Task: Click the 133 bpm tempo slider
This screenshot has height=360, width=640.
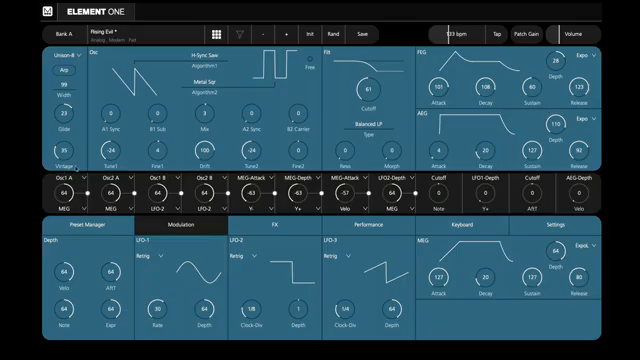Action: coord(457,34)
